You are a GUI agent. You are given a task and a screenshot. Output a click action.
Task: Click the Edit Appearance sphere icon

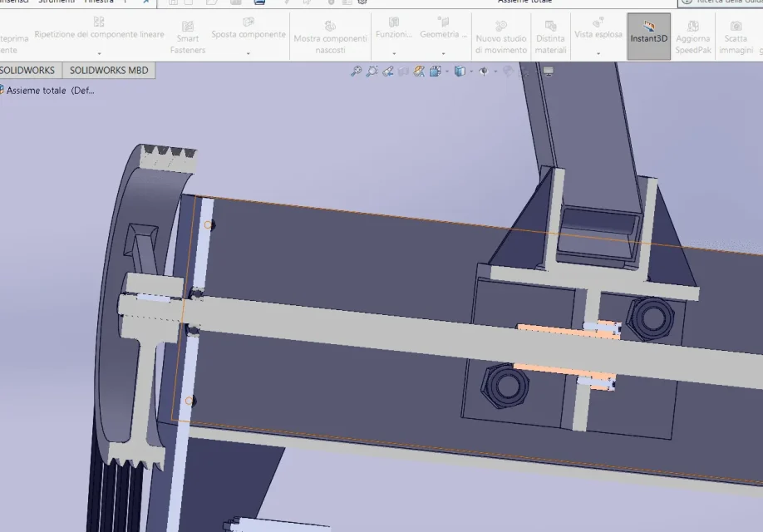[508, 71]
